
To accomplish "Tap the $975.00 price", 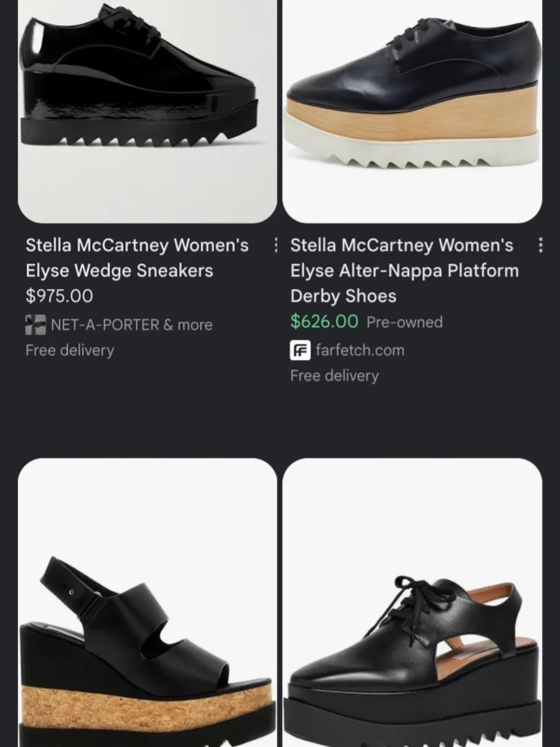I will pyautogui.click(x=59, y=296).
